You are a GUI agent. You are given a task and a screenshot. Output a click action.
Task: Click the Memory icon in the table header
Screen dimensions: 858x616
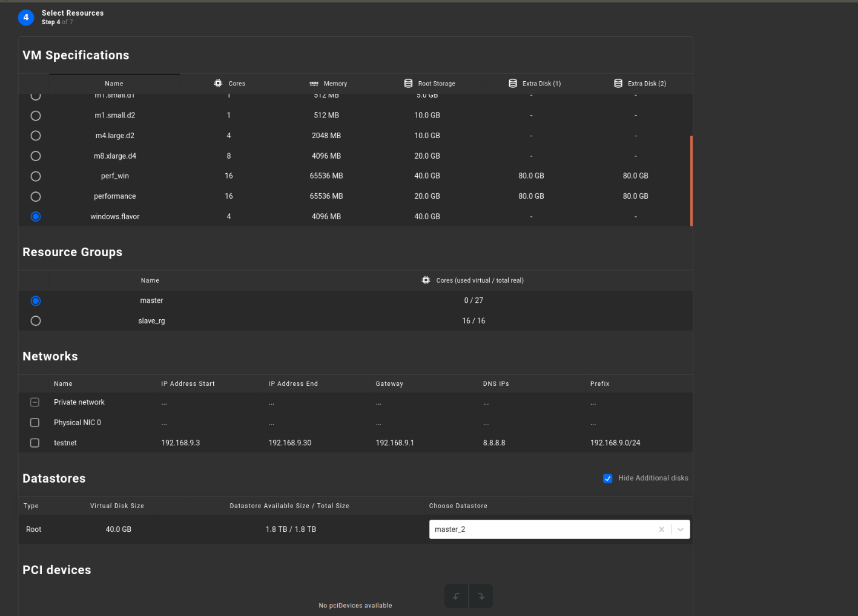point(314,84)
